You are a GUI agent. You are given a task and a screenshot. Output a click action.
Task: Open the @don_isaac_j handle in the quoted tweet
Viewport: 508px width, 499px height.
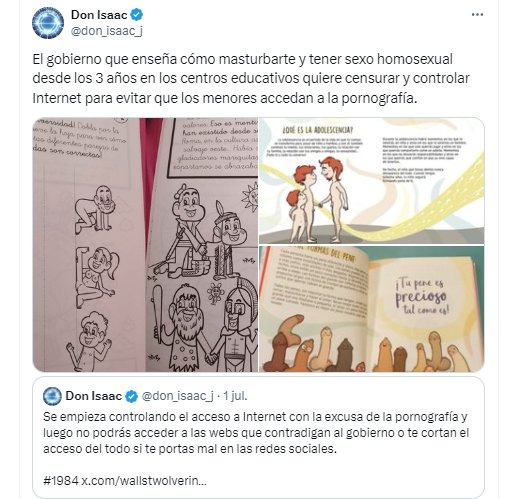(x=177, y=396)
